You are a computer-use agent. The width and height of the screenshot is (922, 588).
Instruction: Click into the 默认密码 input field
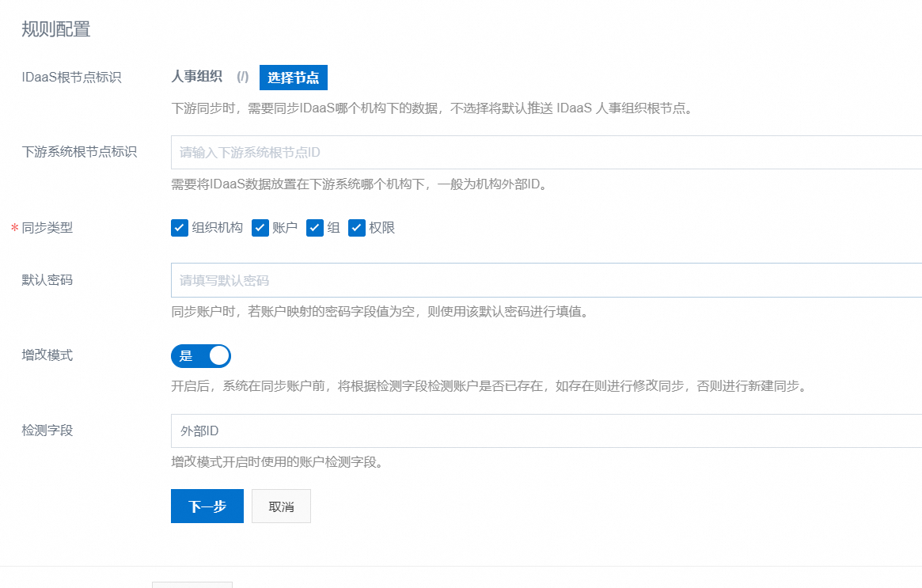pos(546,280)
